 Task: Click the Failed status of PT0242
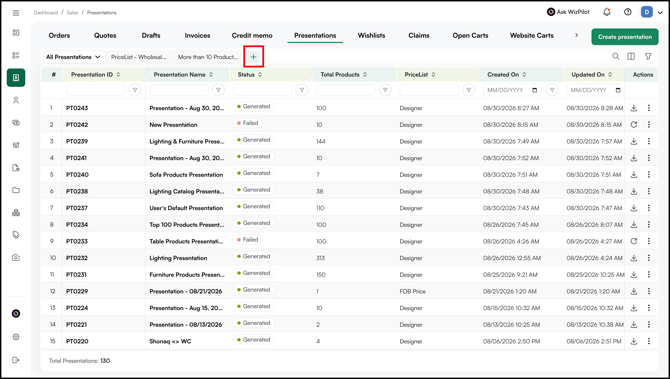[248, 123]
